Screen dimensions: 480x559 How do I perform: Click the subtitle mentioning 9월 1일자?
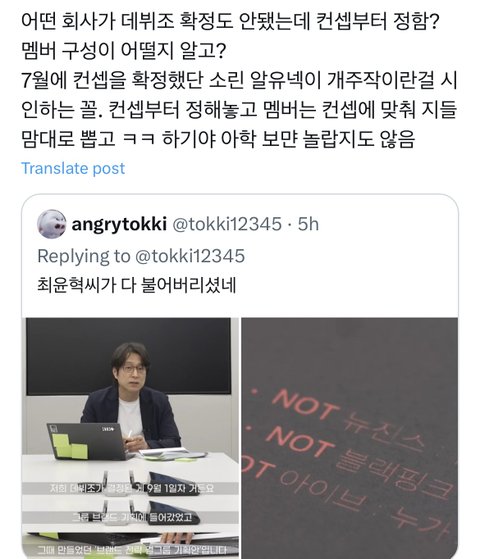(x=132, y=488)
